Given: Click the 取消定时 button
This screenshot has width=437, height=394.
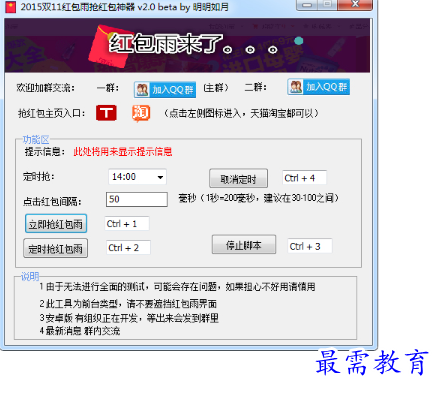Looking at the screenshot, I should [x=238, y=179].
